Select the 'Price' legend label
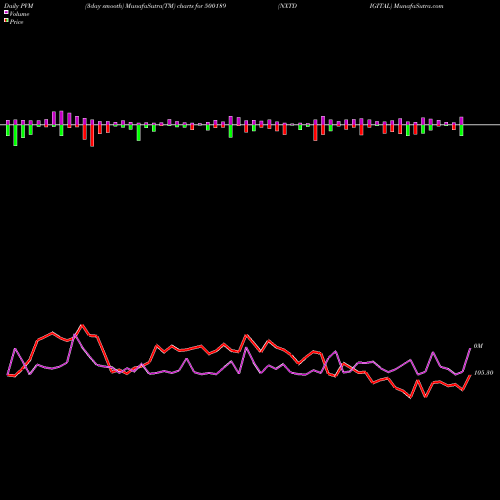This screenshot has width=500, height=500. coord(16,22)
